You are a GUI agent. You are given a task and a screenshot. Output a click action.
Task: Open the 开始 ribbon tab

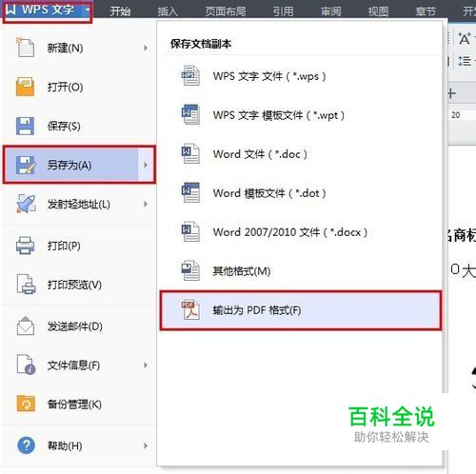pyautogui.click(x=120, y=11)
